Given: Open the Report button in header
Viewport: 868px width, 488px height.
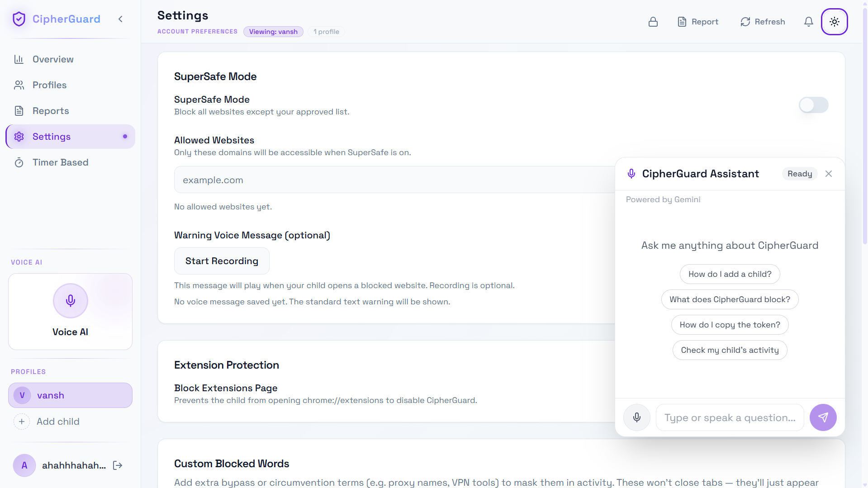Looking at the screenshot, I should point(698,22).
